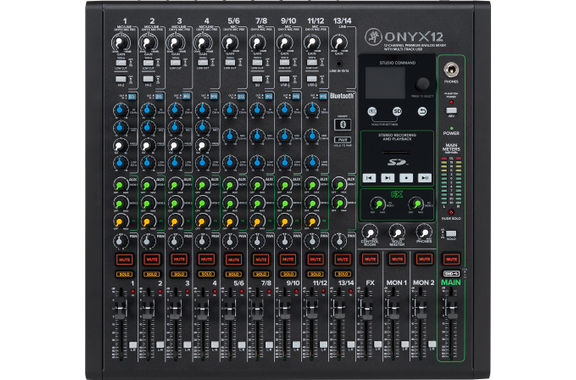Solo channel 13/14

coord(342,274)
